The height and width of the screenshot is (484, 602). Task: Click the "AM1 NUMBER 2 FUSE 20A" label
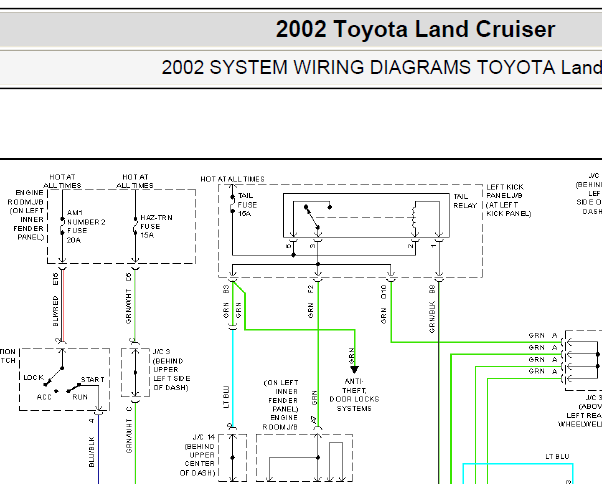(x=86, y=226)
